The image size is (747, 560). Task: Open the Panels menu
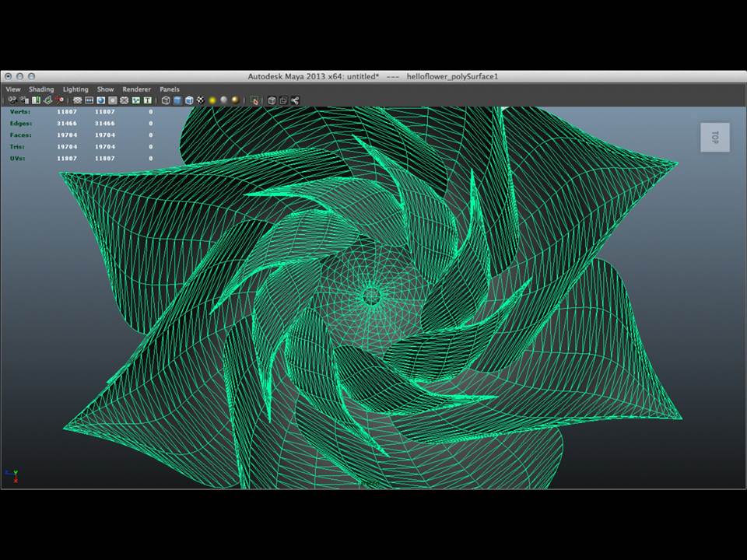click(170, 89)
